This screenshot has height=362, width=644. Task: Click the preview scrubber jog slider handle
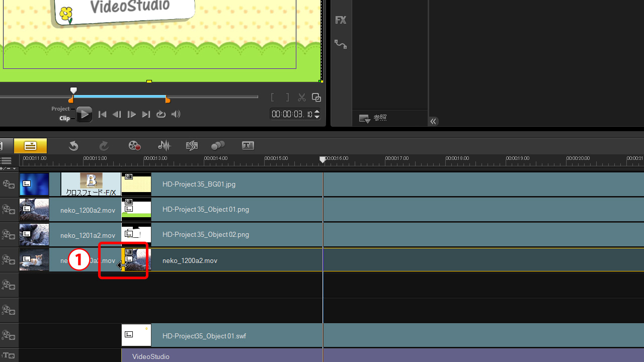click(73, 91)
